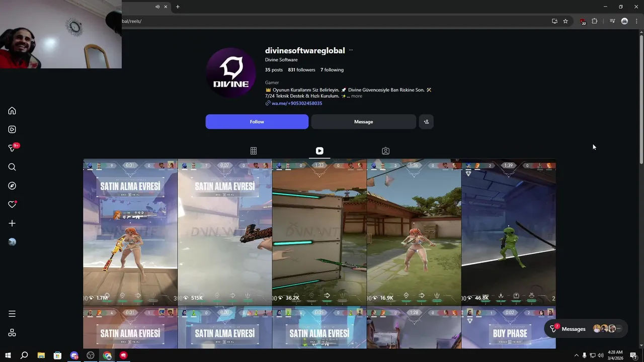644x362 pixels.
Task: Open the Chrome three-dot menu
Action: (636, 21)
